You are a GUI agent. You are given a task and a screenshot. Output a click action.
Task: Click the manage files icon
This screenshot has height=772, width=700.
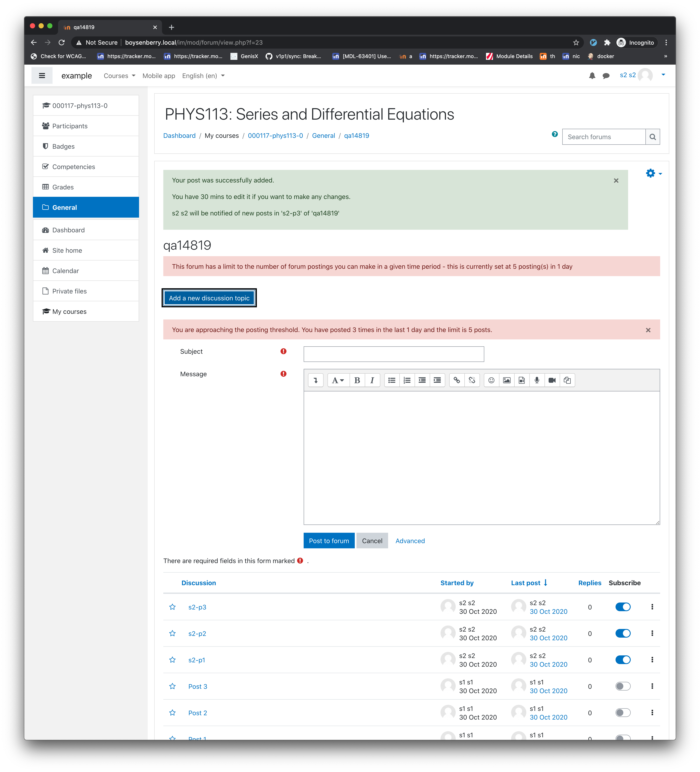click(567, 380)
